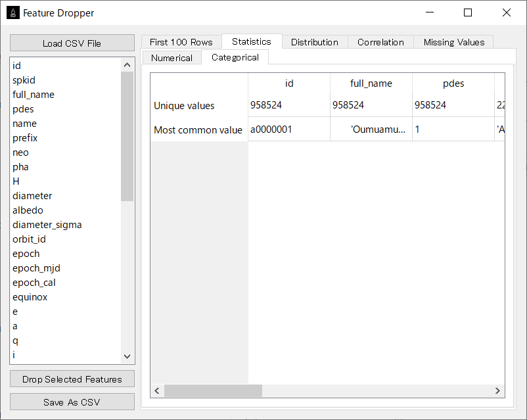Select 'full_name' in the feature list
The width and height of the screenshot is (527, 420).
[x=66, y=95]
